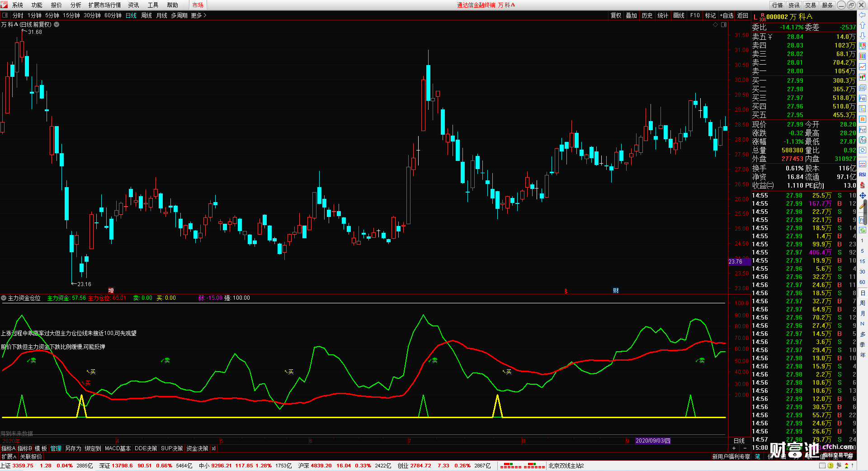Open the 画线 drawing tools dropdown

tap(679, 15)
